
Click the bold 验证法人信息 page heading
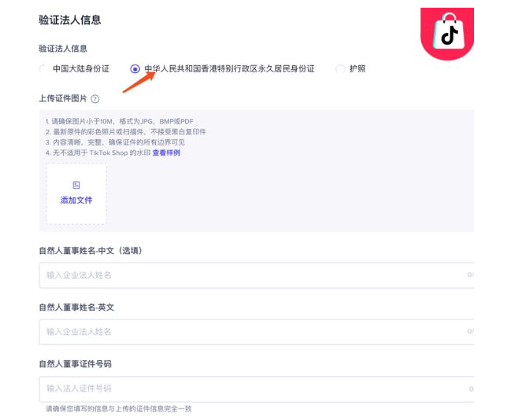tap(70, 20)
